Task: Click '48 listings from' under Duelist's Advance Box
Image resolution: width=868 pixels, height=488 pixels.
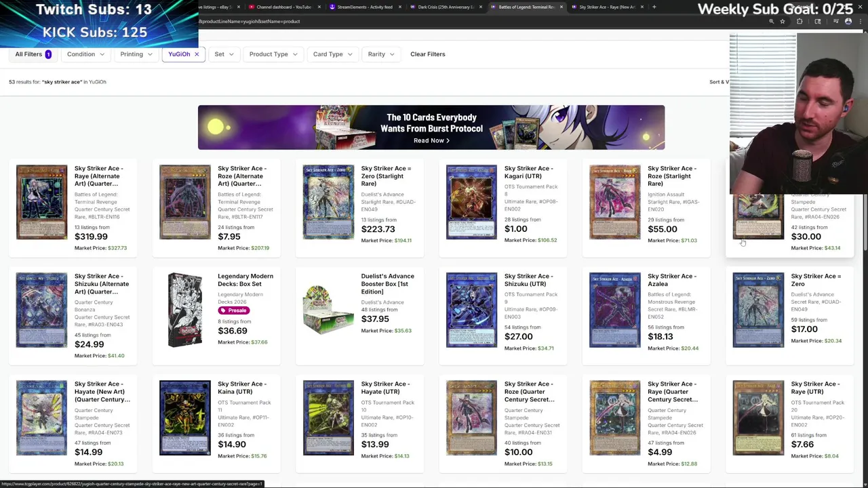Action: tap(379, 310)
